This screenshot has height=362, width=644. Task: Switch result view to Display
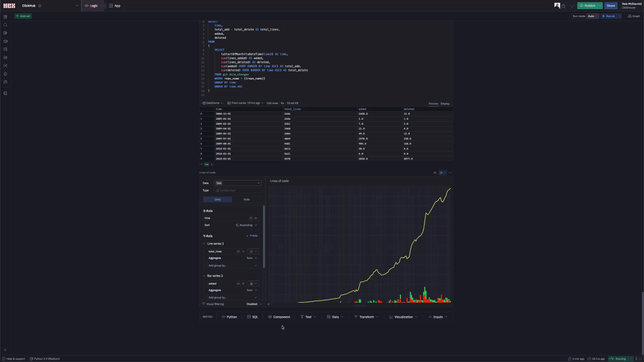point(445,104)
